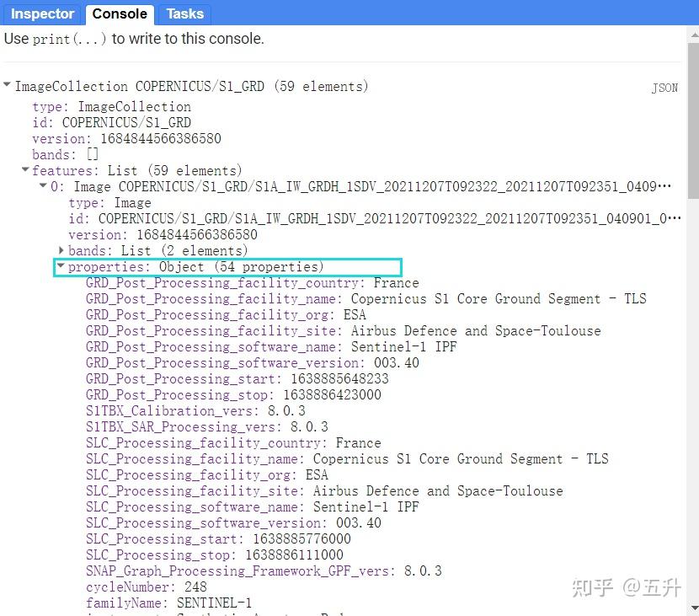Click S1TBX_Calibration_vers: 8.0.3
The image size is (699, 616).
click(195, 411)
